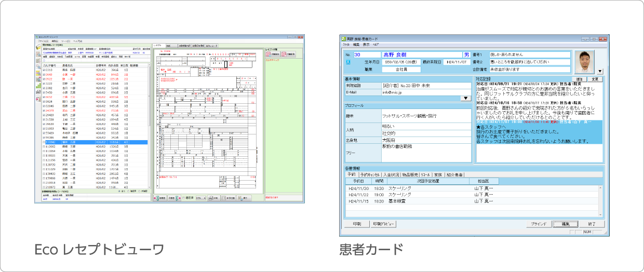Click the 予約日 column header
644x272 pixels.
coord(358,181)
